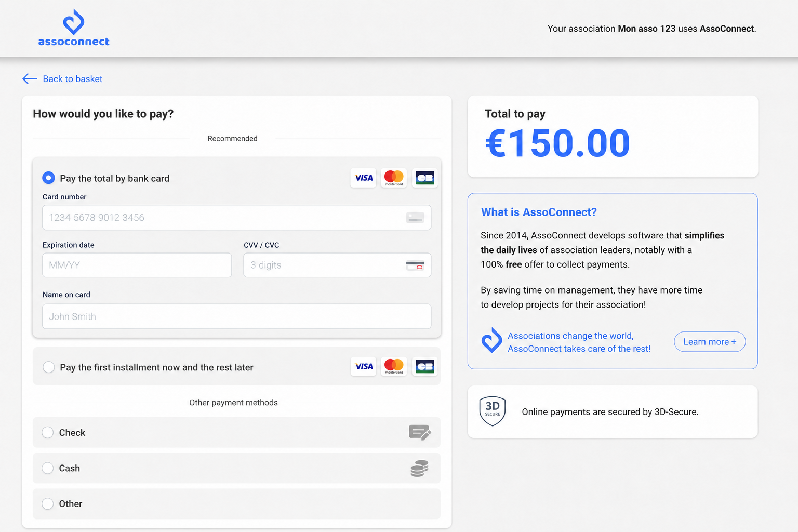Image resolution: width=798 pixels, height=532 pixels.
Task: Click the back arrow icon
Action: pos(30,78)
